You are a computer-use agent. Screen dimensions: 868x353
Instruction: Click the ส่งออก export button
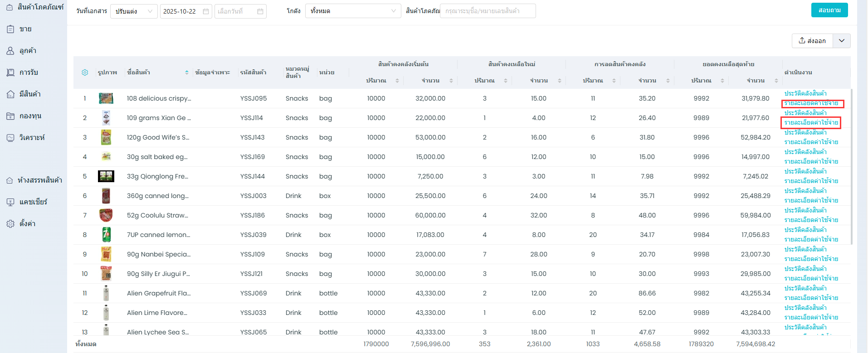point(812,41)
